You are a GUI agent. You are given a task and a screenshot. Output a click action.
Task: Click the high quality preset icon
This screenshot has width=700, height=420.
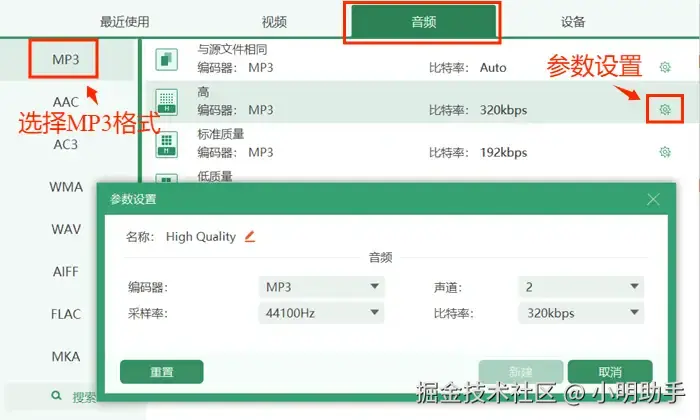pyautogui.click(x=167, y=102)
